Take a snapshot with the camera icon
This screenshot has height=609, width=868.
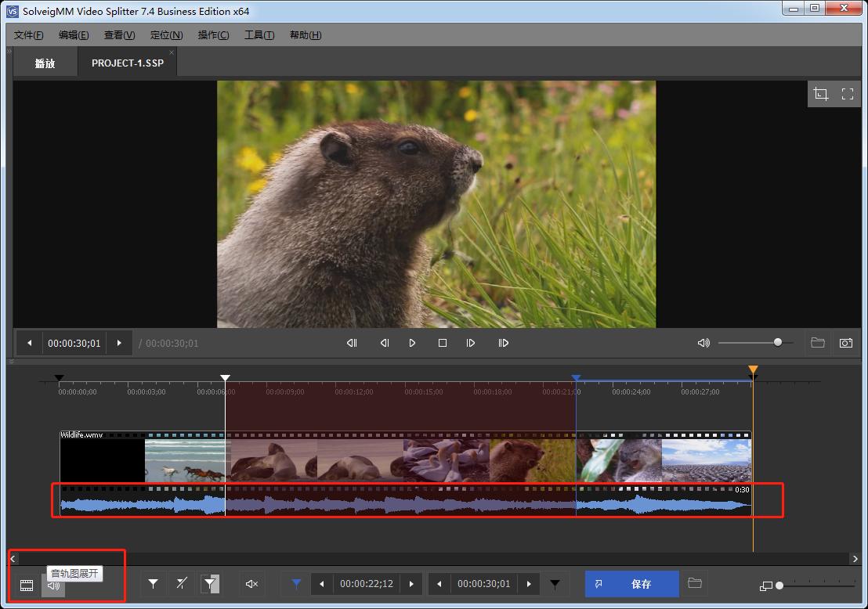coord(846,343)
